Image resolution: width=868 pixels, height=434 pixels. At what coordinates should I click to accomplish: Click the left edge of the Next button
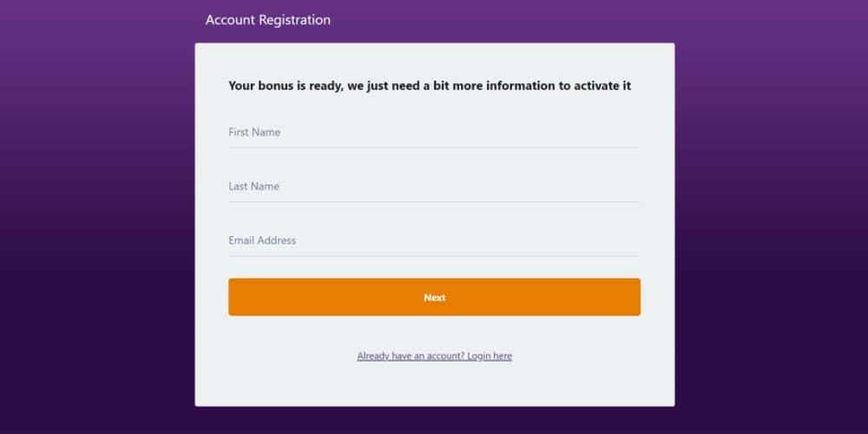click(x=233, y=297)
